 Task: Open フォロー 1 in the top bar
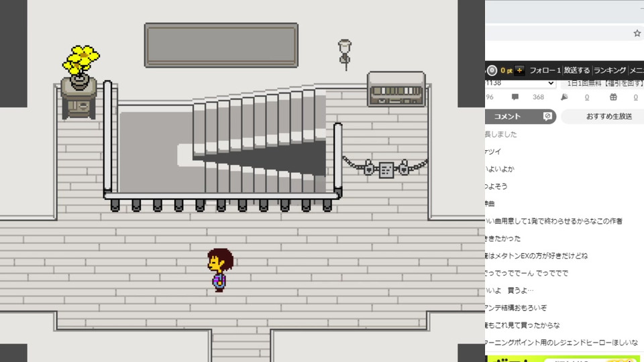pos(545,70)
